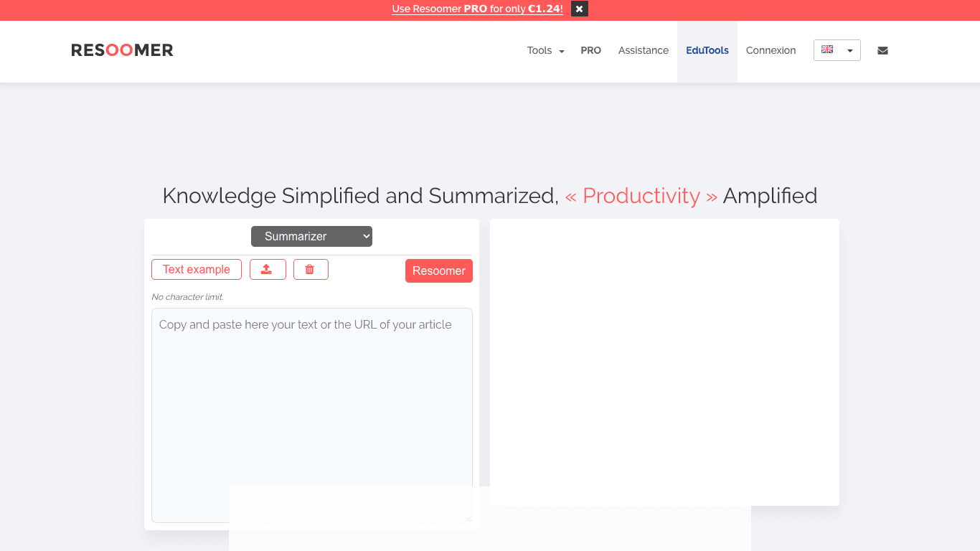Open the Connexion login page

771,50
